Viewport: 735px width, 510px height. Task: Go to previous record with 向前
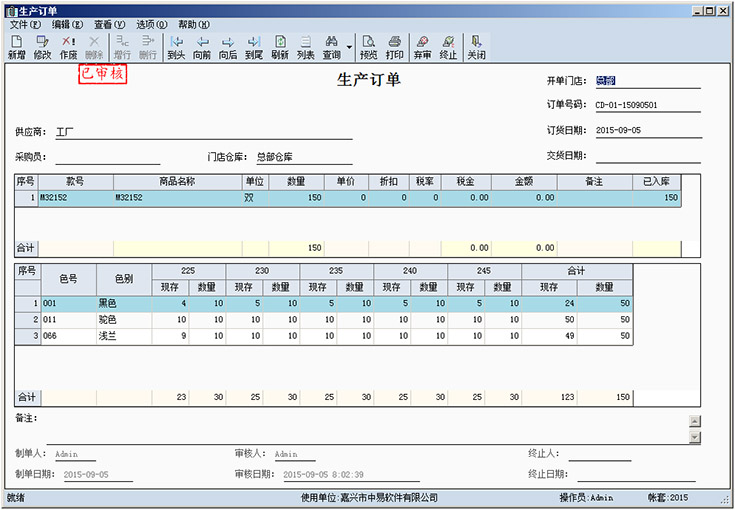[x=202, y=47]
